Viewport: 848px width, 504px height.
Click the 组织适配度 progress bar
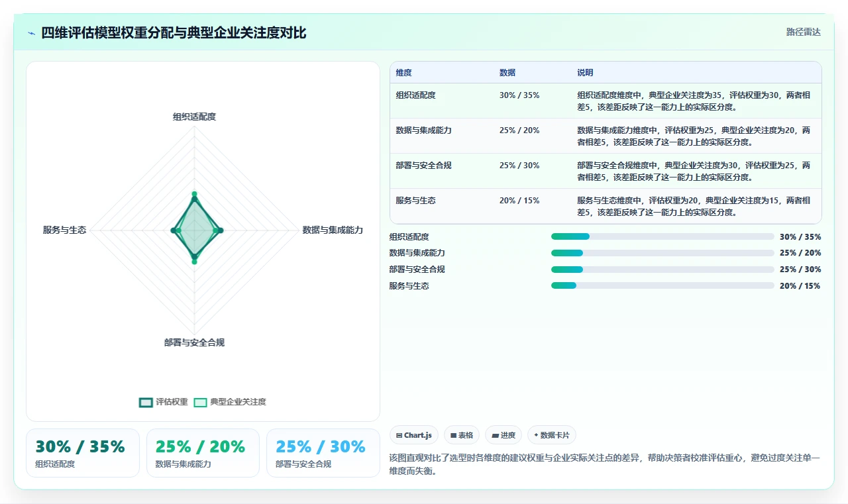point(662,236)
